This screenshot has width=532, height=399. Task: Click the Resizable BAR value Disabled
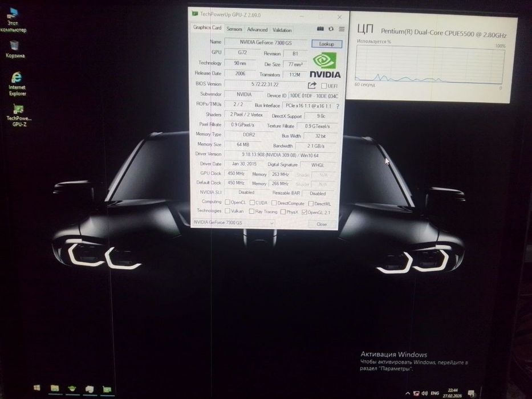[318, 193]
